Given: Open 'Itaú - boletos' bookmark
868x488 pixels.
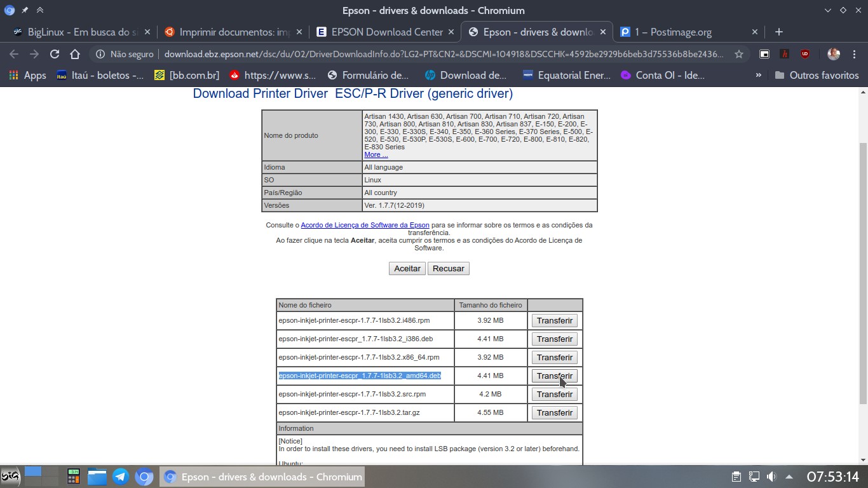Looking at the screenshot, I should 100,75.
